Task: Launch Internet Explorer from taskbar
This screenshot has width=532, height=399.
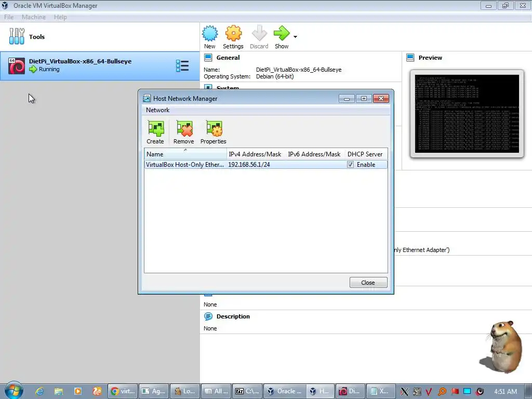Action: pyautogui.click(x=39, y=391)
